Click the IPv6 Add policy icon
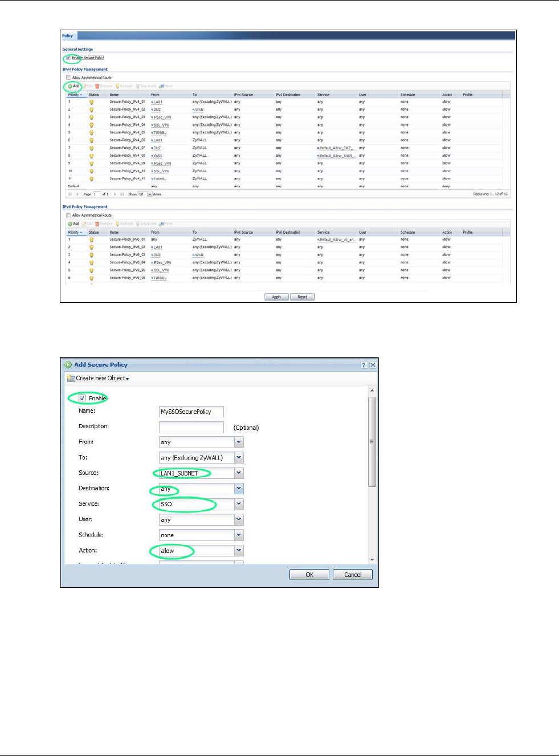Image resolution: width=559 pixels, height=756 pixels. (x=70, y=224)
